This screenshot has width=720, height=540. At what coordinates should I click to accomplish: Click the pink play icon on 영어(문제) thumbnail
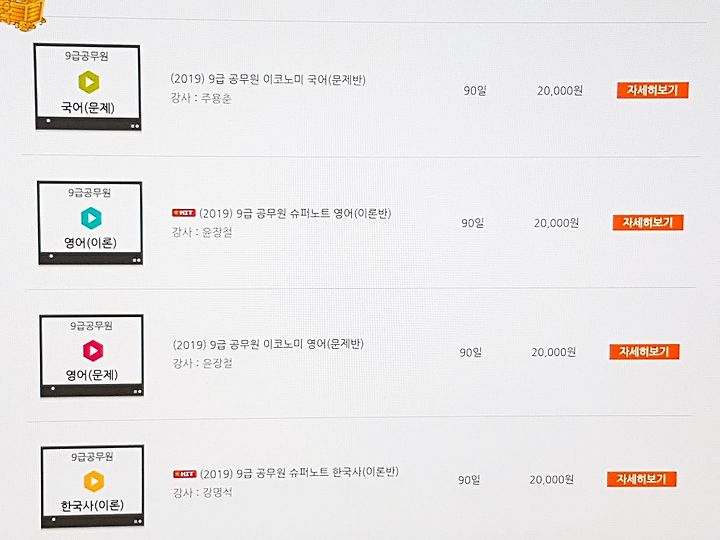coord(93,350)
